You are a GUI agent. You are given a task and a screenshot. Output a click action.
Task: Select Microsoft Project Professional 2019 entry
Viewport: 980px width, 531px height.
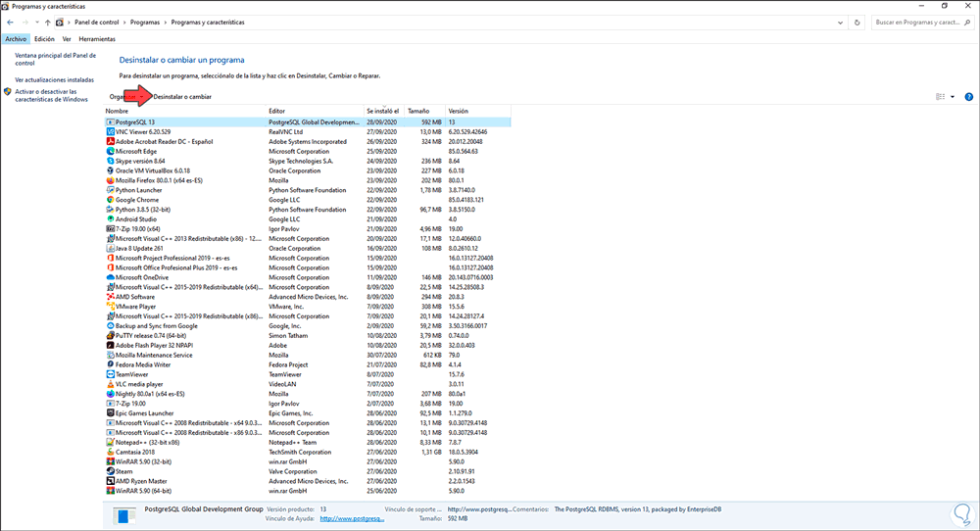(308, 258)
